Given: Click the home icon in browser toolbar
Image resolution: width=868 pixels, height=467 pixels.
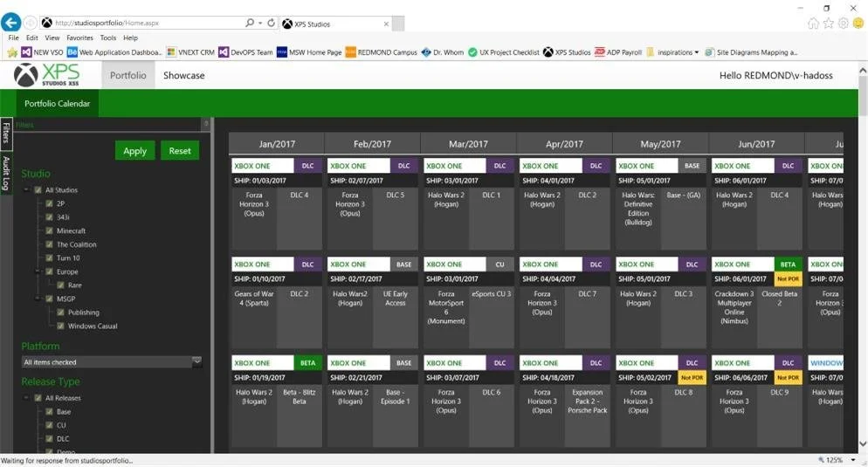Looking at the screenshot, I should [813, 24].
